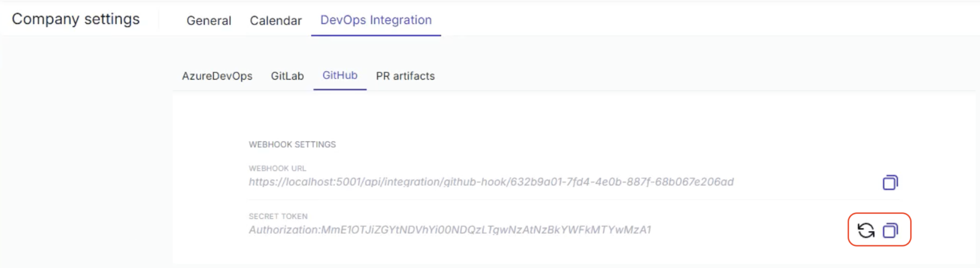The width and height of the screenshot is (980, 268).
Task: Select the GitHub sub-tab
Action: 340,75
